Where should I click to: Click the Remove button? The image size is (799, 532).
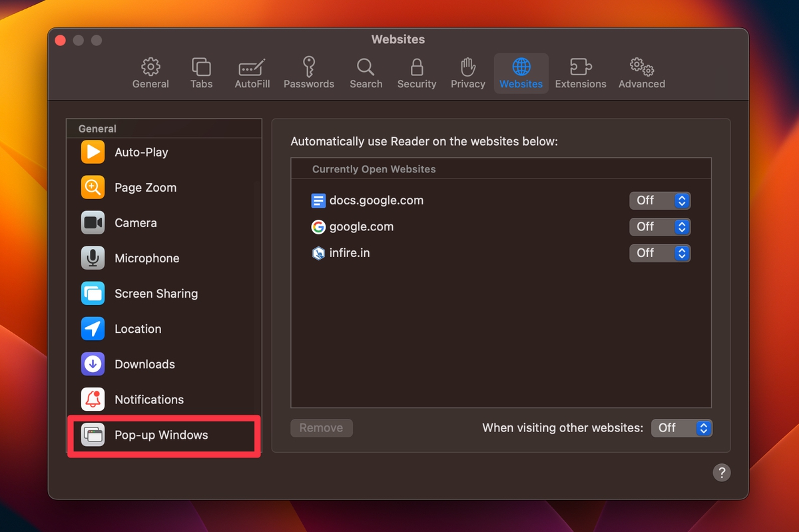coord(322,427)
